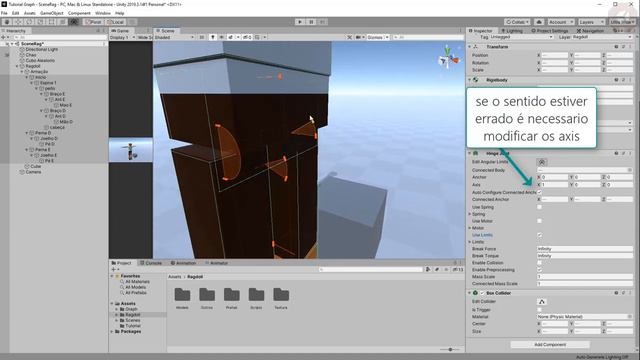Click the Add Component button
This screenshot has height=360, width=640.
coord(550,345)
